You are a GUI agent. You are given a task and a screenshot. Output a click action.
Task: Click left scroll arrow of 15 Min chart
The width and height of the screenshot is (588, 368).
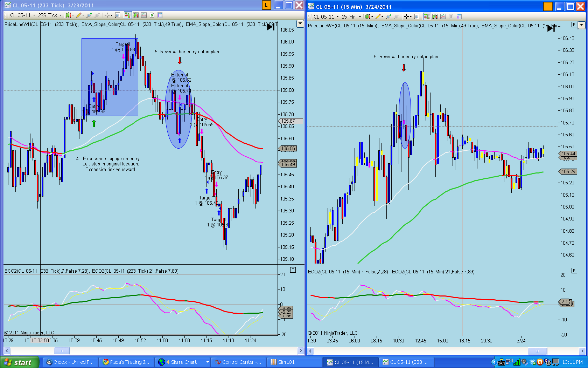point(310,351)
